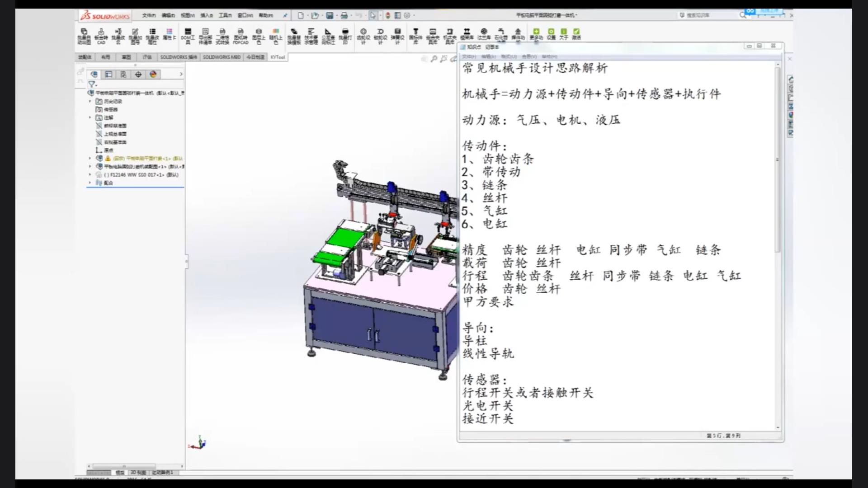Screen dimensions: 868x488
Task: Open the dropdown arrow beside Print icon
Action: [351, 15]
